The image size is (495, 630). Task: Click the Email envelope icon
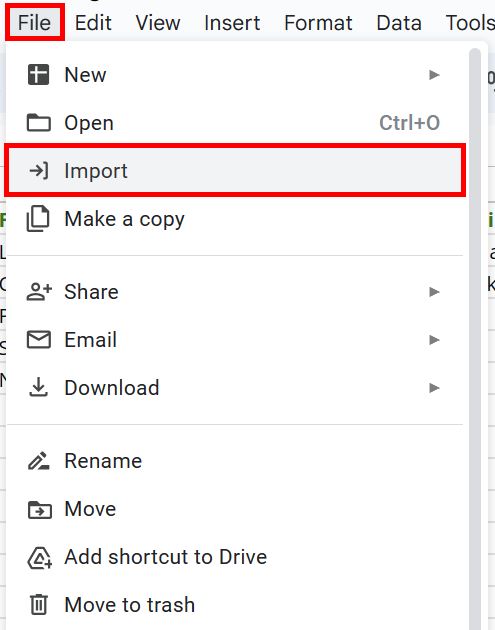pyautogui.click(x=39, y=340)
